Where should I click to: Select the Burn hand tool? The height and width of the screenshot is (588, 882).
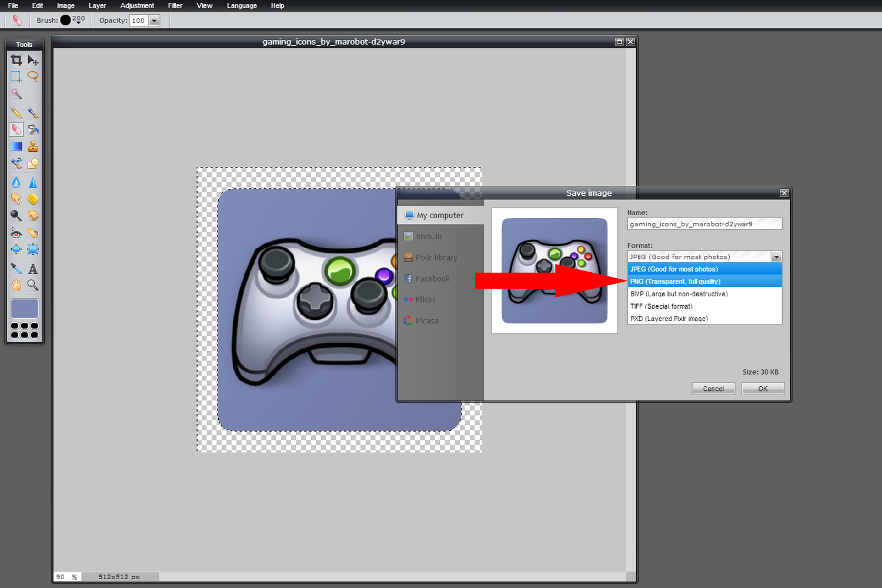pyautogui.click(x=33, y=216)
